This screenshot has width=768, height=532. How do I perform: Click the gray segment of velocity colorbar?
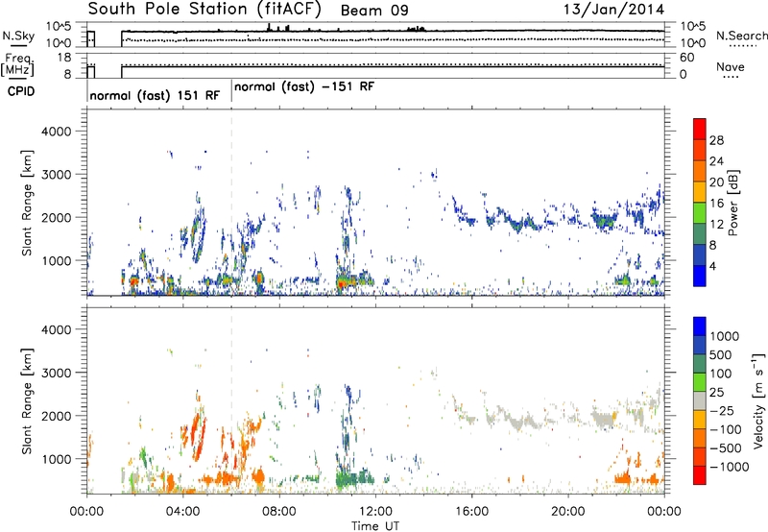pos(700,400)
